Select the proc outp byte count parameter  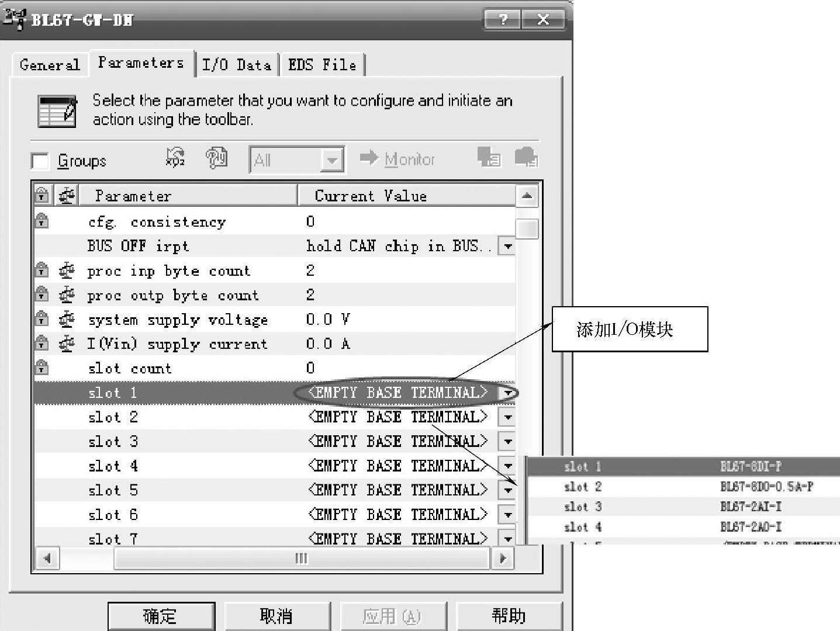point(274,295)
